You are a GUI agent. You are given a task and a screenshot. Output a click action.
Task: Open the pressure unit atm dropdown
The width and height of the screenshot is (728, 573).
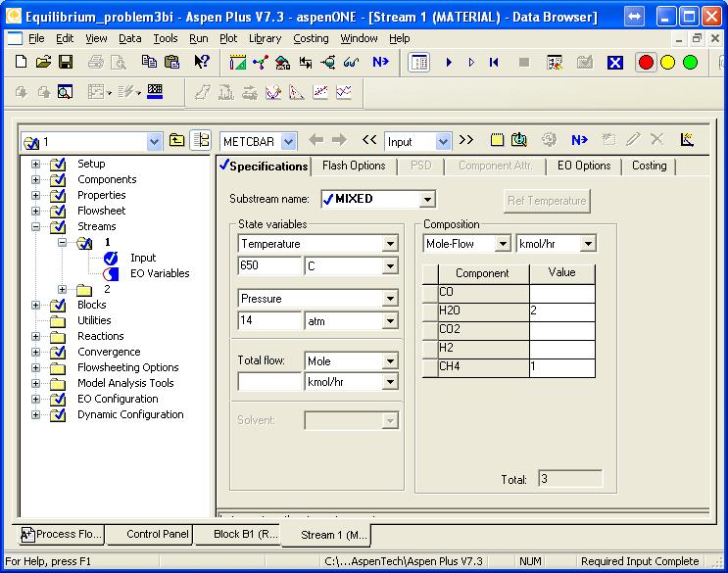click(x=391, y=321)
